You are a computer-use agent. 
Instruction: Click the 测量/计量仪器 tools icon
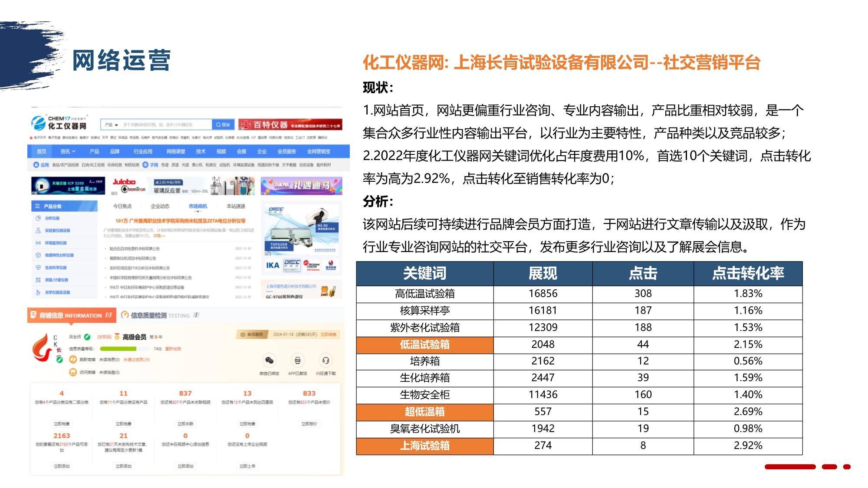click(38, 280)
